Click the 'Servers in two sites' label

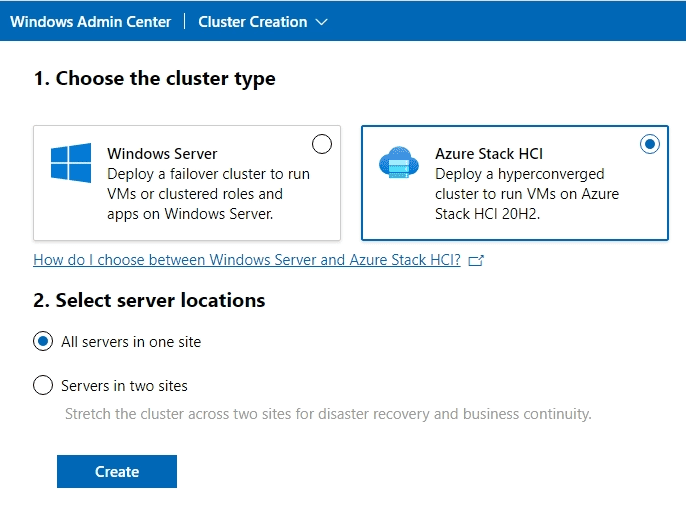click(x=124, y=386)
